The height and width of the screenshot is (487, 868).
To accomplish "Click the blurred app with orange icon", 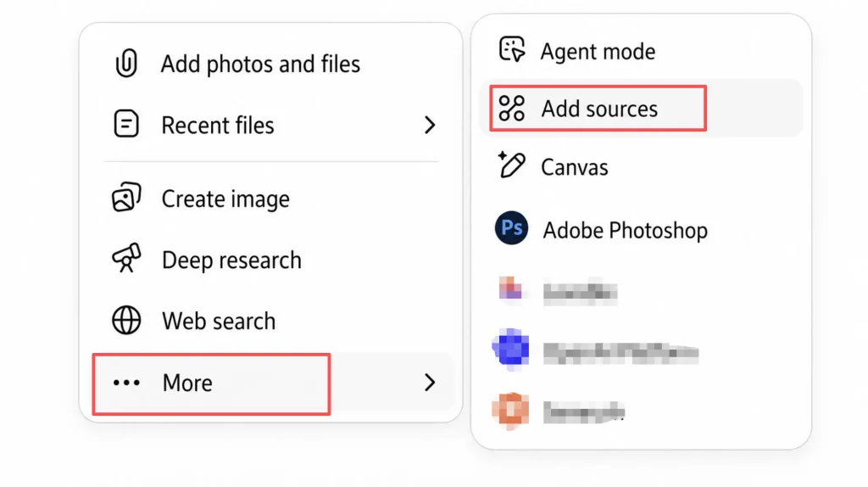I will (558, 411).
